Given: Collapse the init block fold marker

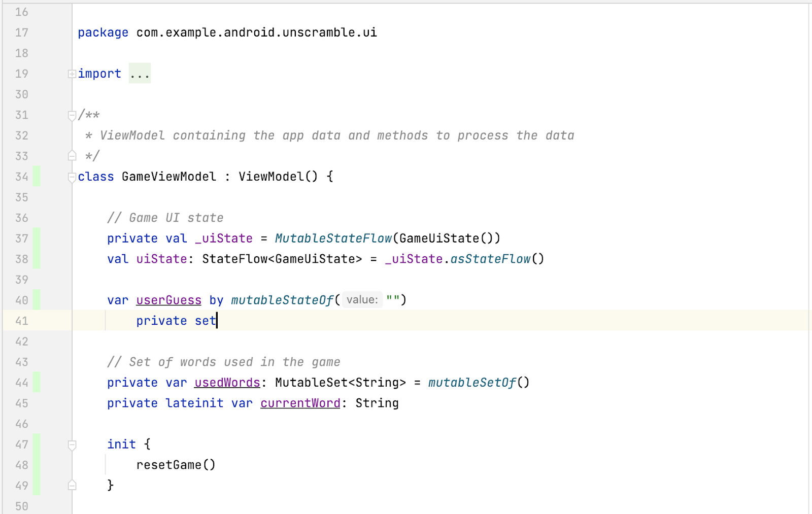Looking at the screenshot, I should 72,445.
